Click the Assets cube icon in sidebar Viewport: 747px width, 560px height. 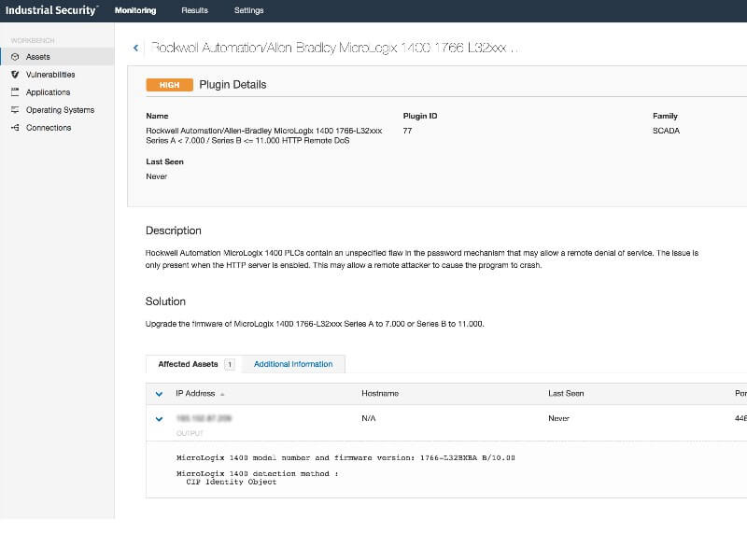pyautogui.click(x=15, y=57)
